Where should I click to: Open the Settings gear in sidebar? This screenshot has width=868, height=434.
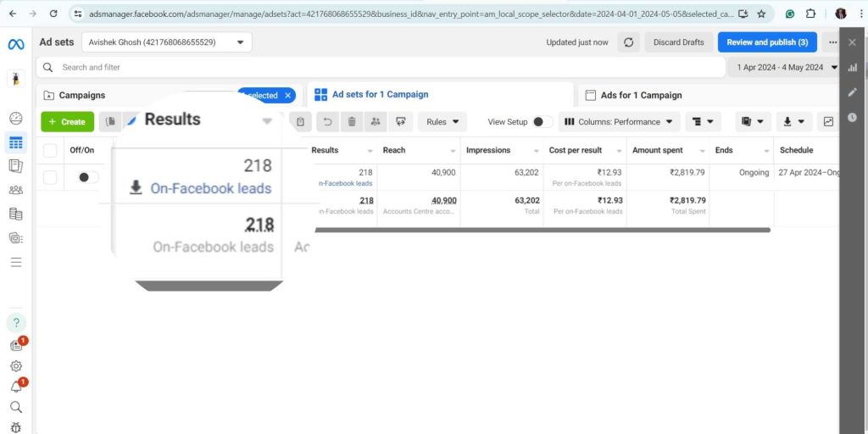click(x=16, y=366)
